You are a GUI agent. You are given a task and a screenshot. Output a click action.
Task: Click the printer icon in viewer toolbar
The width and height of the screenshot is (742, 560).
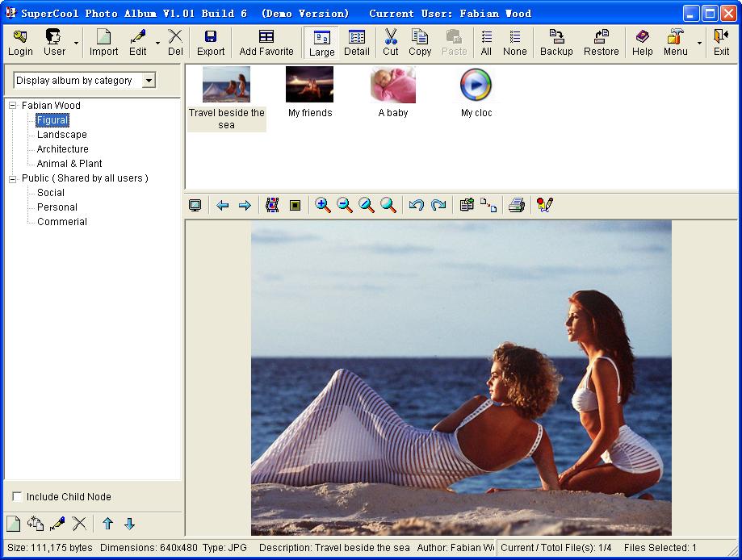pos(517,206)
